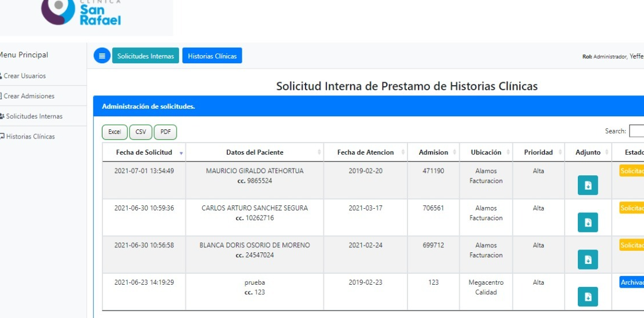Sort the table by Prioridad column
The height and width of the screenshot is (318, 644).
point(538,152)
